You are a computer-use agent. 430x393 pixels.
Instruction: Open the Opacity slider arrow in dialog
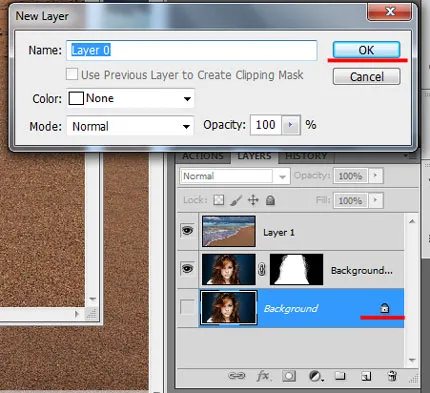tap(291, 125)
